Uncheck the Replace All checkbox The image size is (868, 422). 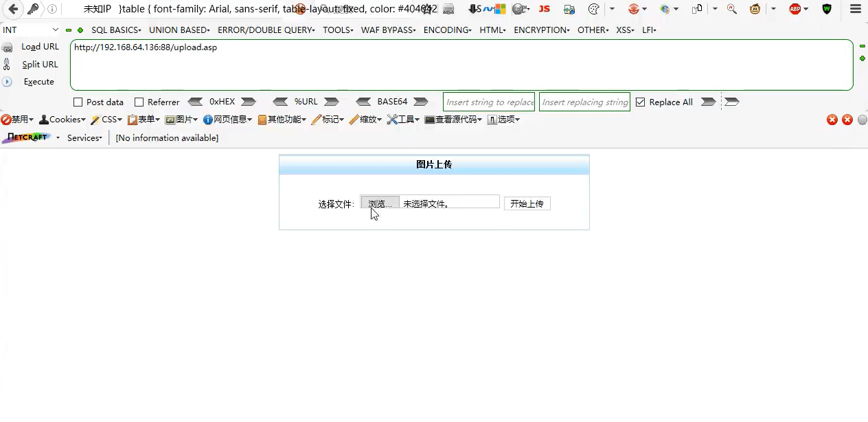(x=641, y=102)
